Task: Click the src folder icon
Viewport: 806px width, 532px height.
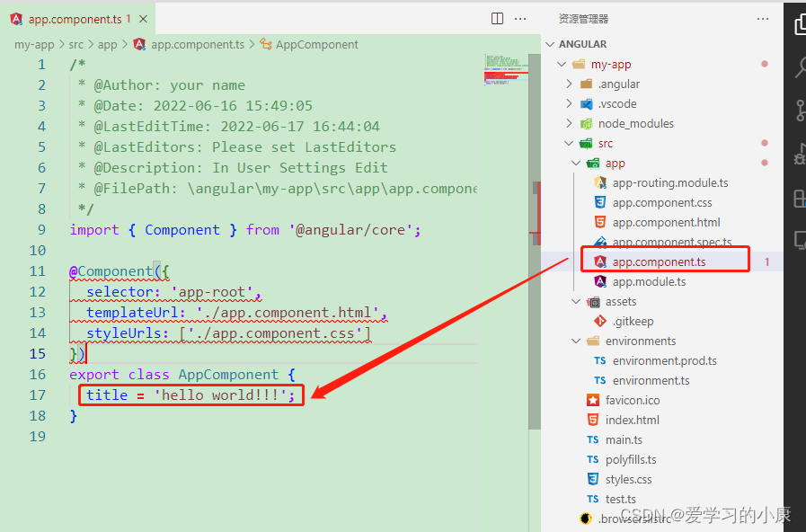Action: (x=586, y=144)
